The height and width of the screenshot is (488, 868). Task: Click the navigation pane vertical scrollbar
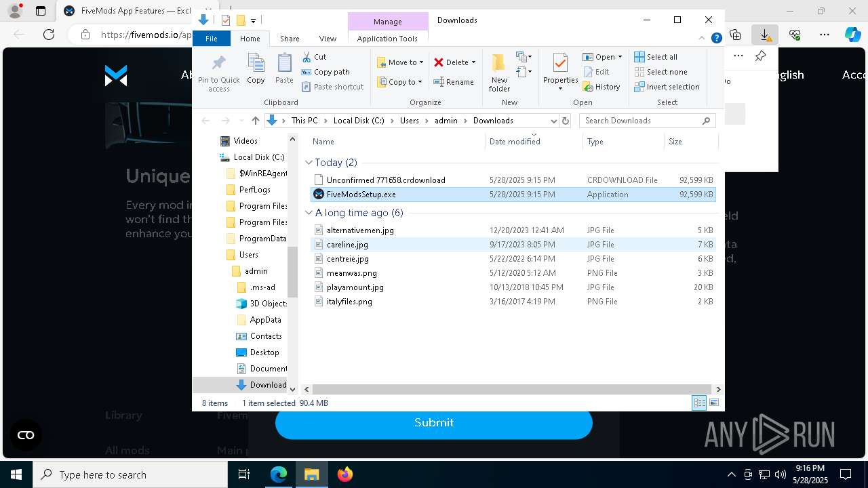pos(293,271)
